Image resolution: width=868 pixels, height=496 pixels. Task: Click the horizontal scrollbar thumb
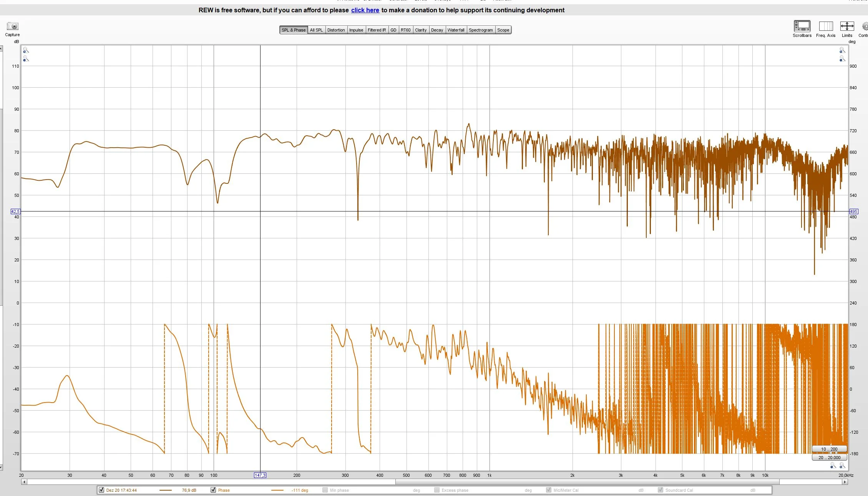pos(587,482)
